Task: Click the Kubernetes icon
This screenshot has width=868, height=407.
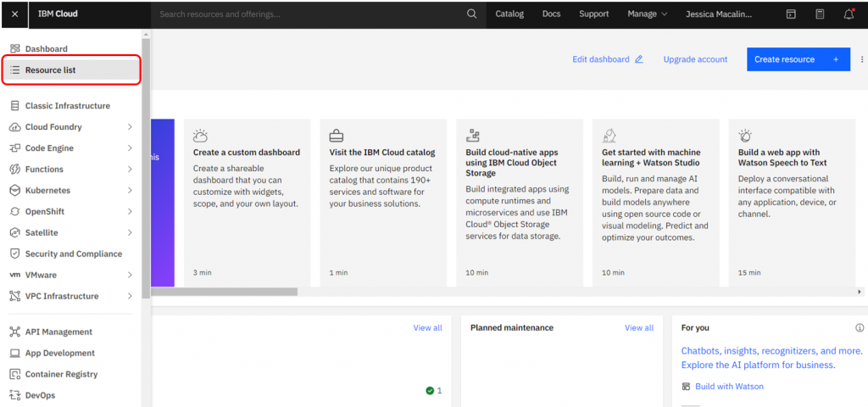Action: [x=15, y=190]
